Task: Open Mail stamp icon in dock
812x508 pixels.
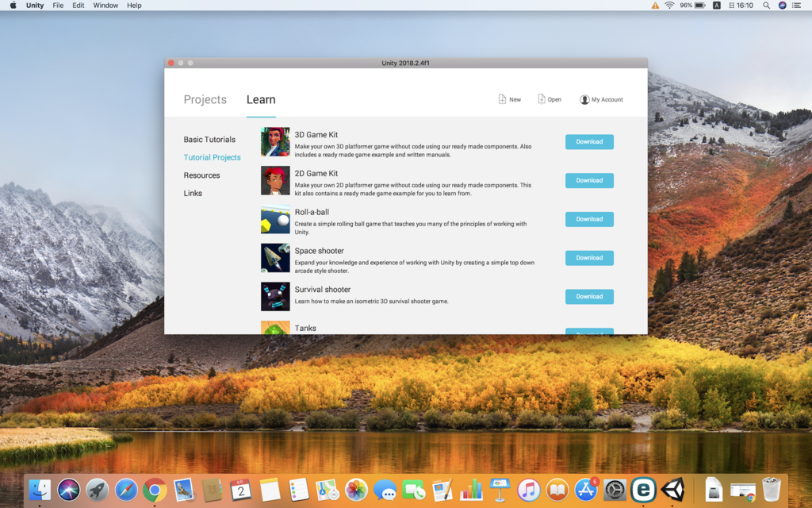Action: (x=183, y=490)
